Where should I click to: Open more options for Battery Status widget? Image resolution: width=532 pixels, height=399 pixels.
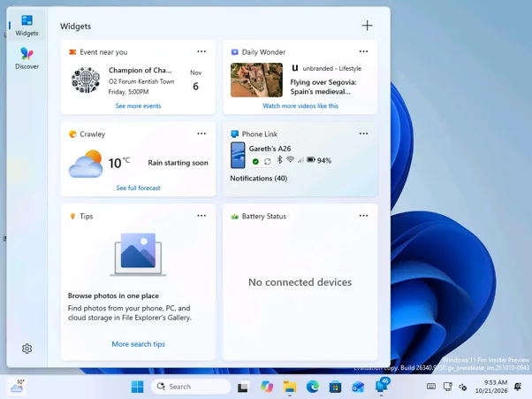(363, 216)
